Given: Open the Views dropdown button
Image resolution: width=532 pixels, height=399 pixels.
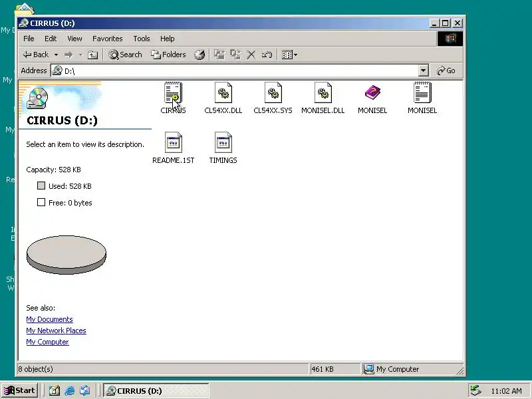Looking at the screenshot, I should pyautogui.click(x=289, y=55).
